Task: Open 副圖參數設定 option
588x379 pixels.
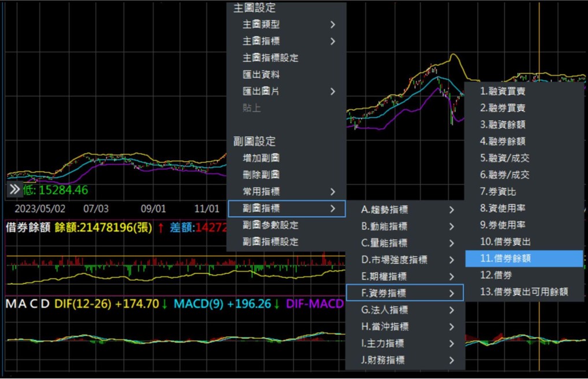Action: (x=270, y=225)
